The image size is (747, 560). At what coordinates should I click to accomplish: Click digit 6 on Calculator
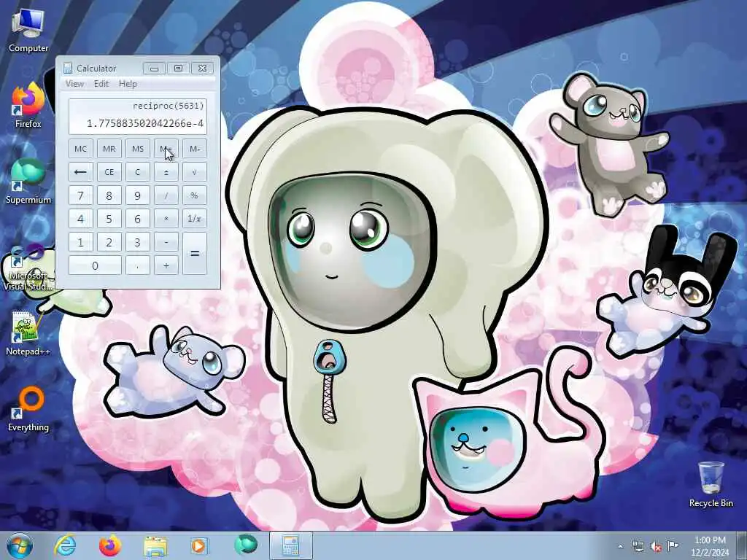tap(138, 219)
